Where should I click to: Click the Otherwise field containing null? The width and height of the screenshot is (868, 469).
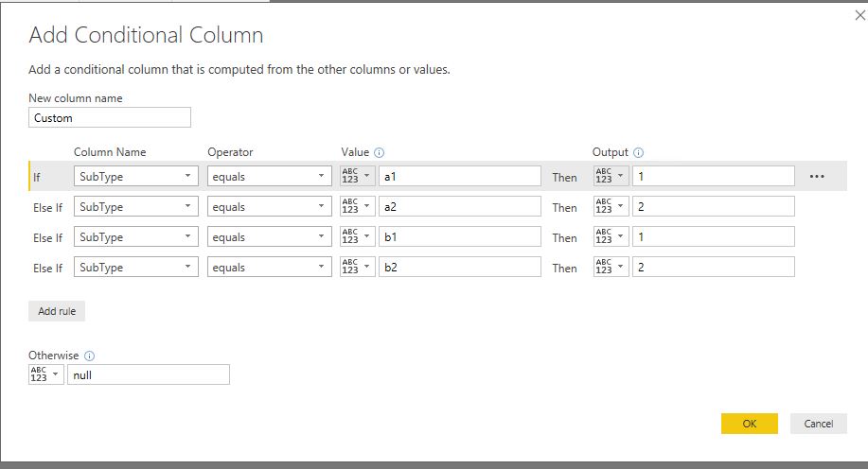tap(149, 374)
